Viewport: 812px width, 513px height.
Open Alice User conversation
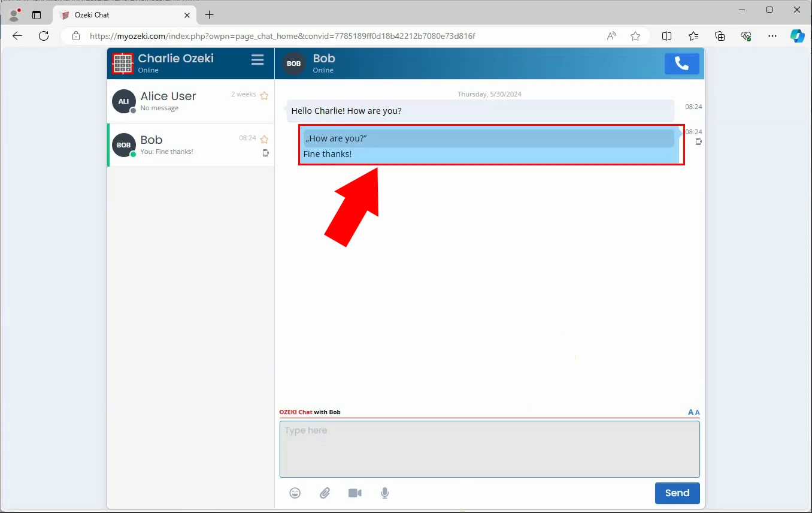pyautogui.click(x=190, y=101)
